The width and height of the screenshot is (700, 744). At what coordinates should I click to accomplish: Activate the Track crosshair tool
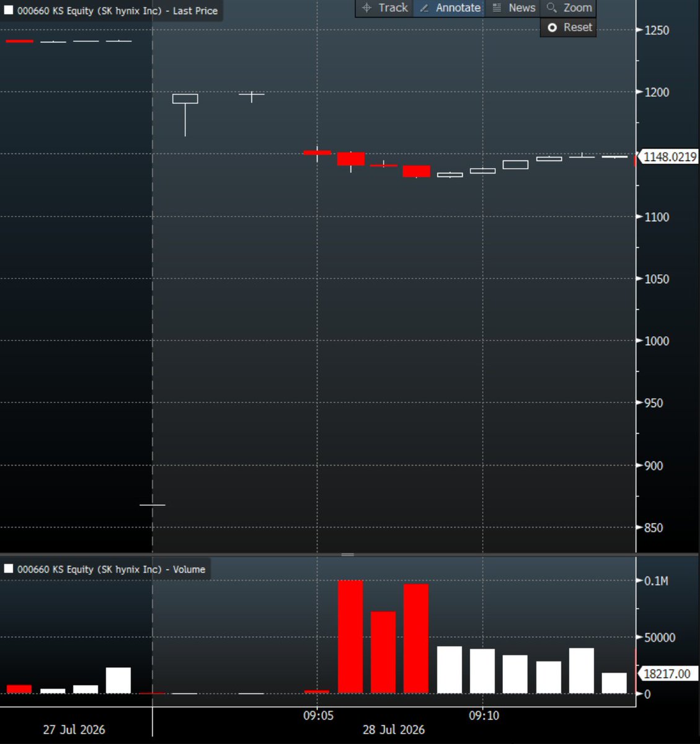tap(384, 8)
